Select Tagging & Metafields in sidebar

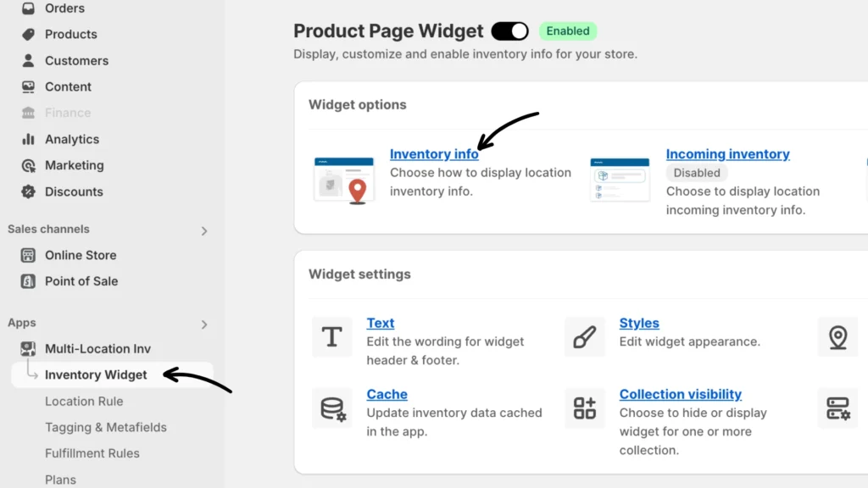tap(106, 428)
